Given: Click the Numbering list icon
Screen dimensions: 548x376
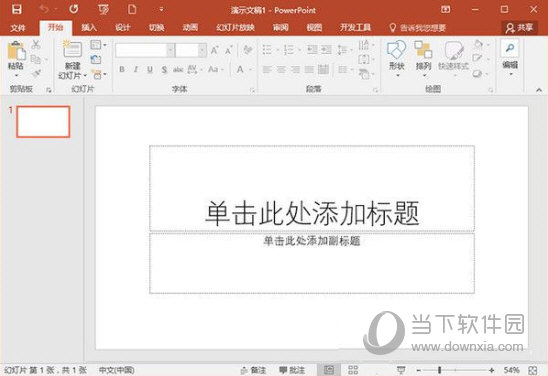Looking at the screenshot, I should pyautogui.click(x=289, y=50).
